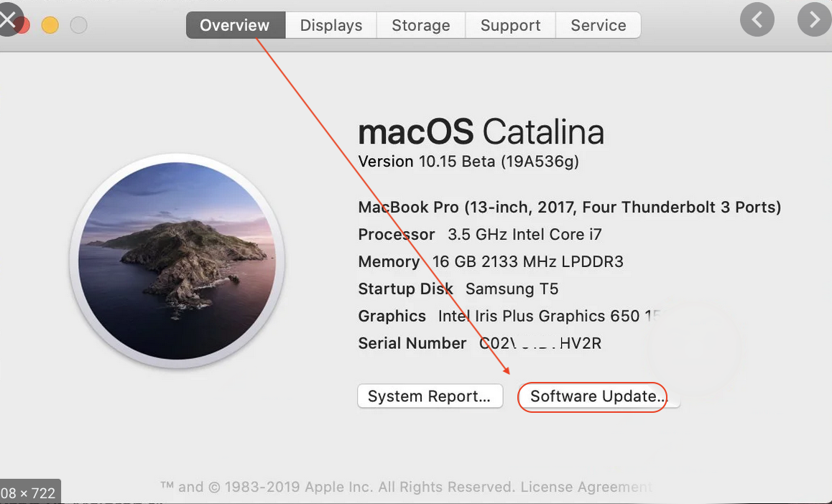The width and height of the screenshot is (832, 504).
Task: Switch to the Displays tab
Action: click(331, 25)
